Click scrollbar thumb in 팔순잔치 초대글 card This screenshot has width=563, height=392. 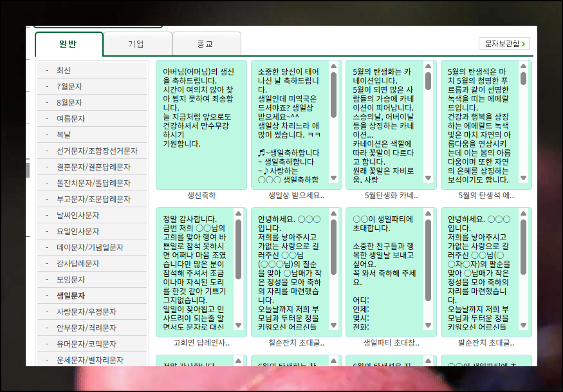pyautogui.click(x=523, y=247)
